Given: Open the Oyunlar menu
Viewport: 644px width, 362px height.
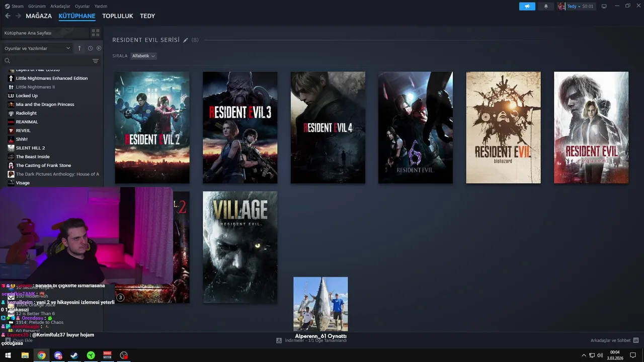Looking at the screenshot, I should tap(83, 6).
